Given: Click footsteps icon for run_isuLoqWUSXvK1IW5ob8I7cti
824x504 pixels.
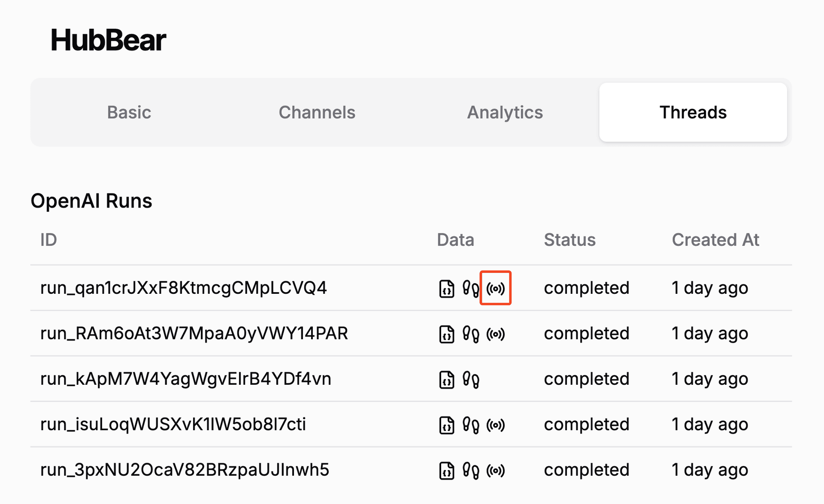Looking at the screenshot, I should (x=471, y=425).
